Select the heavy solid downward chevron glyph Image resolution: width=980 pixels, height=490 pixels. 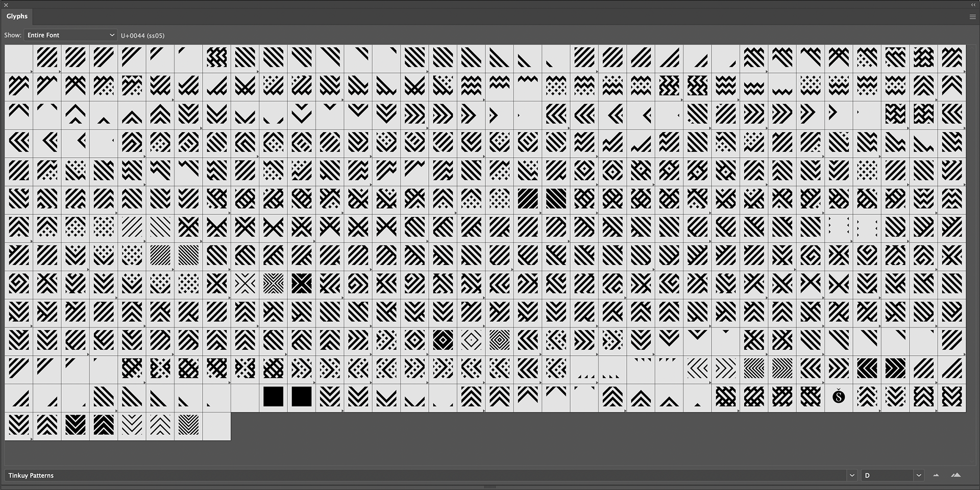(x=76, y=425)
